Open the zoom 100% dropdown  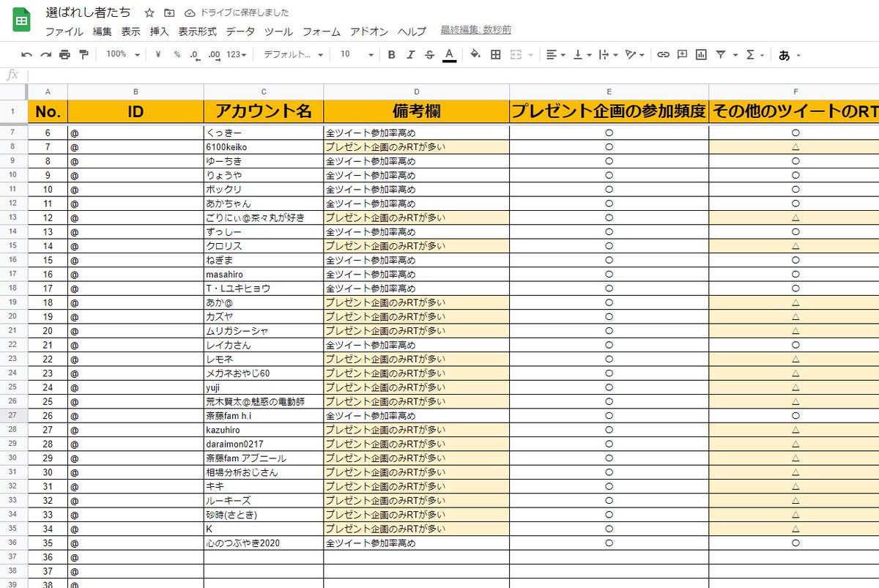[122, 54]
